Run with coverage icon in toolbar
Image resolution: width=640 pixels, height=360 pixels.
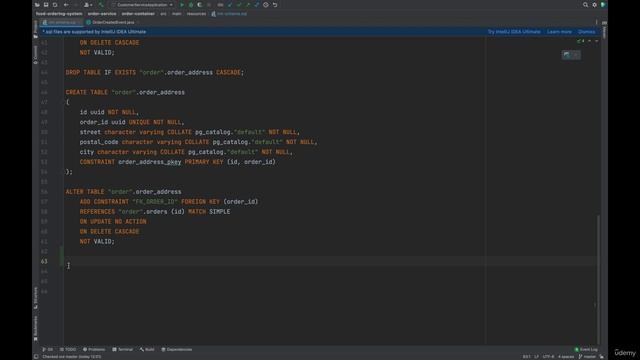tap(200, 5)
